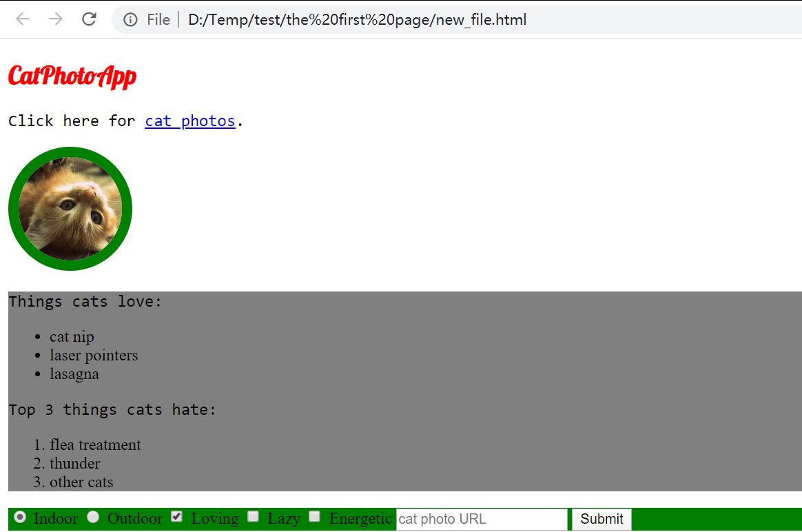This screenshot has width=802, height=532.
Task: Open site info icon beside File
Action: (130, 20)
